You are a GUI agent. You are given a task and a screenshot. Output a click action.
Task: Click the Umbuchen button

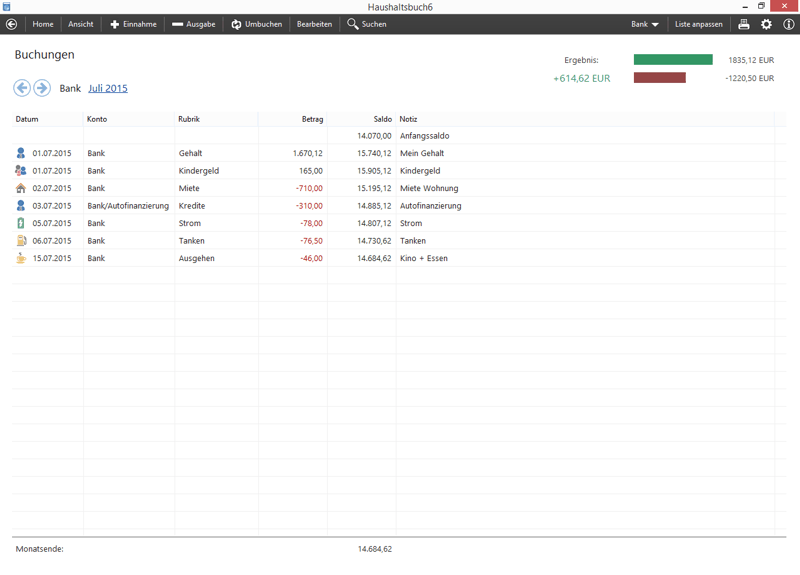pos(256,24)
